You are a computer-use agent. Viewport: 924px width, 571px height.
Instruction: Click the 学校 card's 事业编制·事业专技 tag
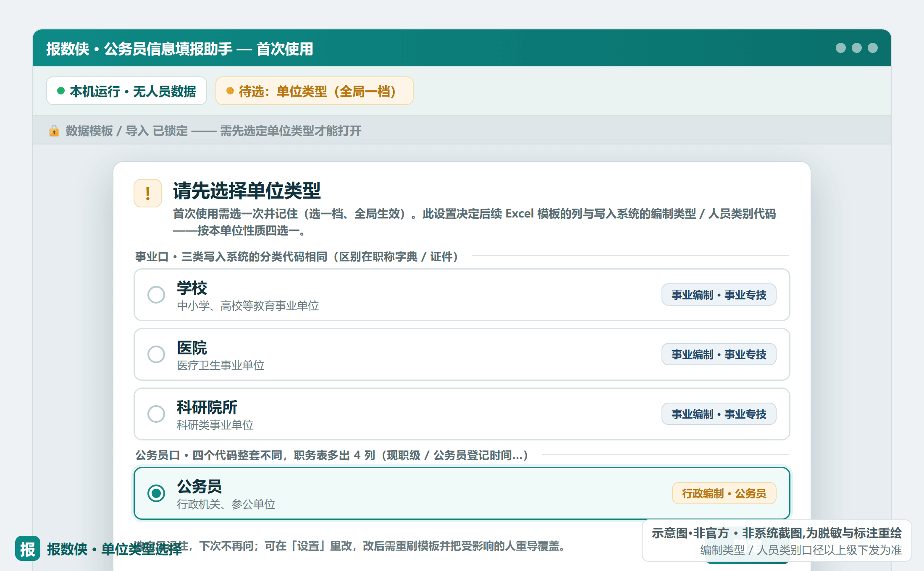point(719,295)
